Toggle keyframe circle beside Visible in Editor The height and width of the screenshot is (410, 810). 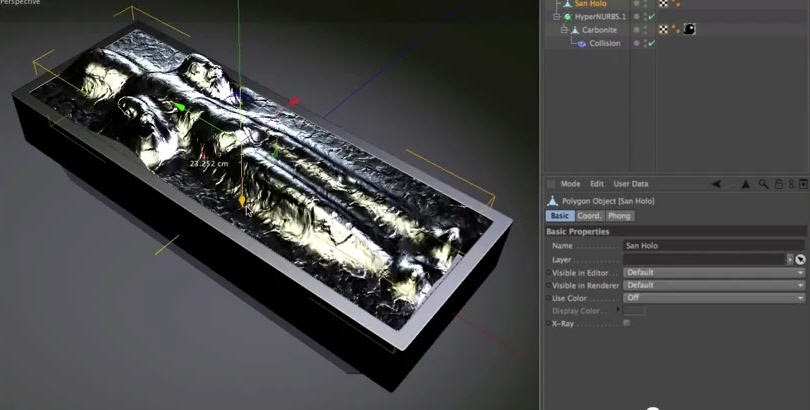coord(548,273)
